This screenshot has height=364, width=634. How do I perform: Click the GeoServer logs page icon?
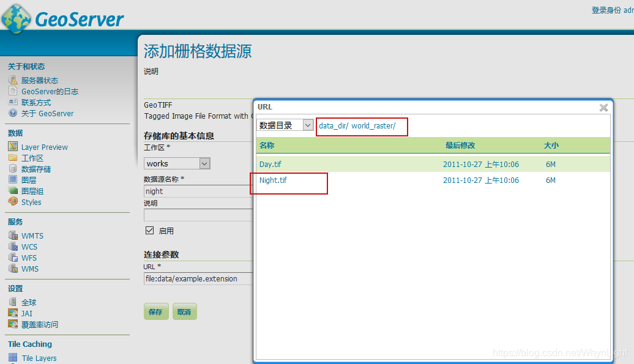[13, 91]
